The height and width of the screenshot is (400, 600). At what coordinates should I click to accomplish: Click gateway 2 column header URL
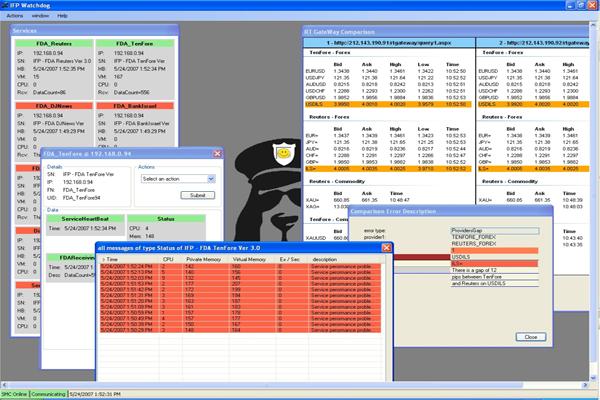click(533, 43)
